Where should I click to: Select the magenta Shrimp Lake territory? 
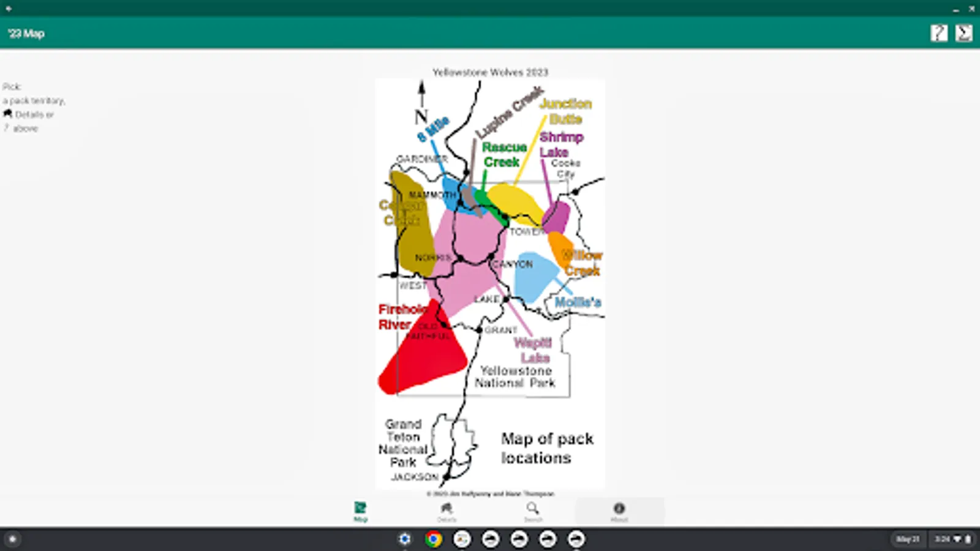(556, 217)
